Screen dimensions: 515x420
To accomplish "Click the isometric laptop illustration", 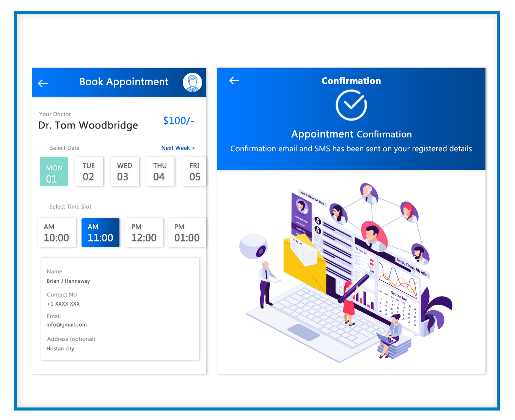I will pos(345,273).
